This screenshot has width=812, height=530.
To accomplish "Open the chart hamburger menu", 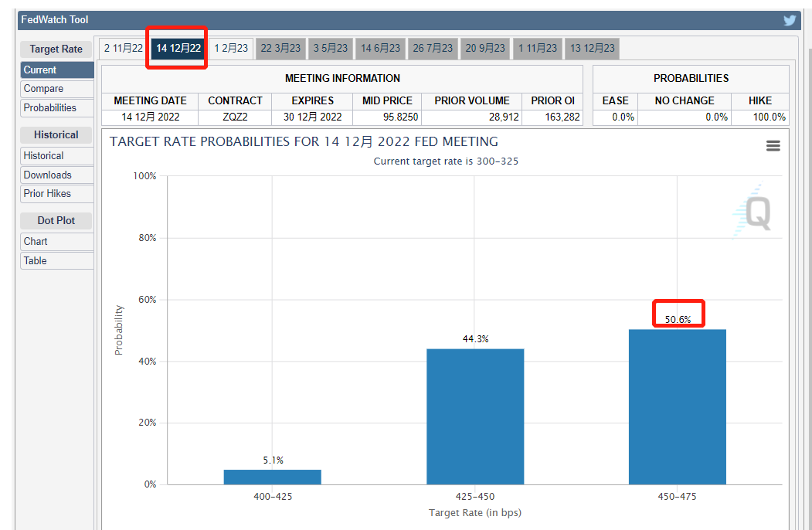I will tap(773, 146).
